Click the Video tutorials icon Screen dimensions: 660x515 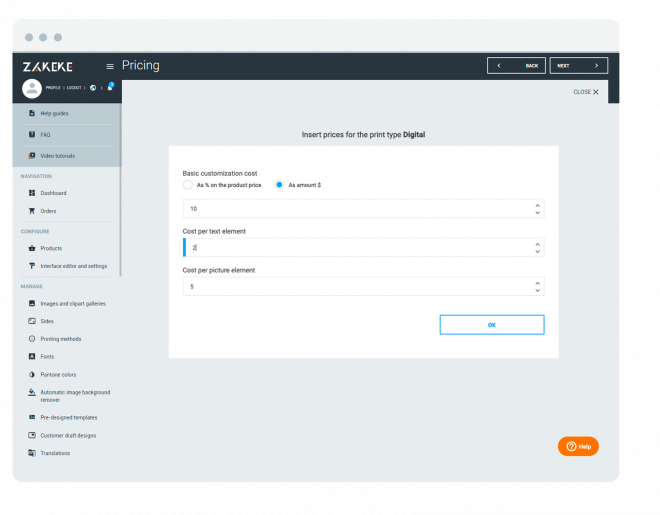pos(32,156)
